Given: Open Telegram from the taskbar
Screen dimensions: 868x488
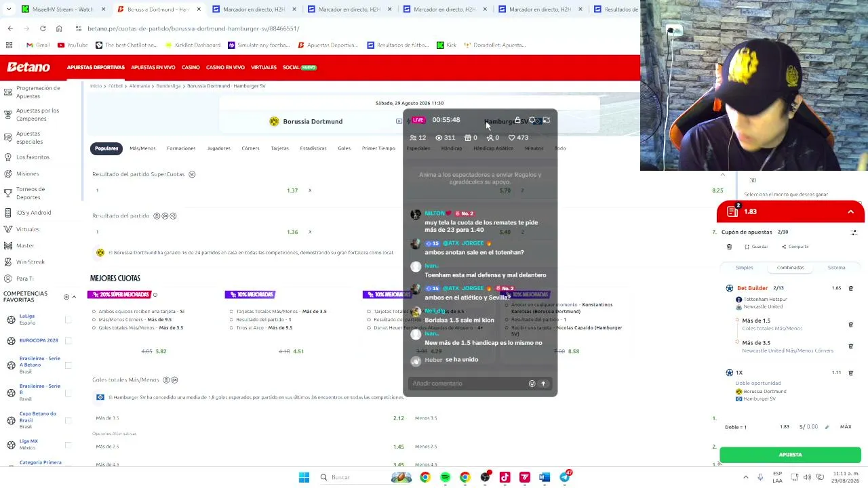Looking at the screenshot, I should 565,477.
